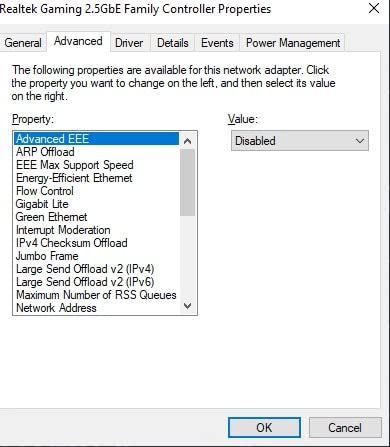Screen dimensions: 390x447
Task: Close the Properties dialog window
Action: [374, 8]
